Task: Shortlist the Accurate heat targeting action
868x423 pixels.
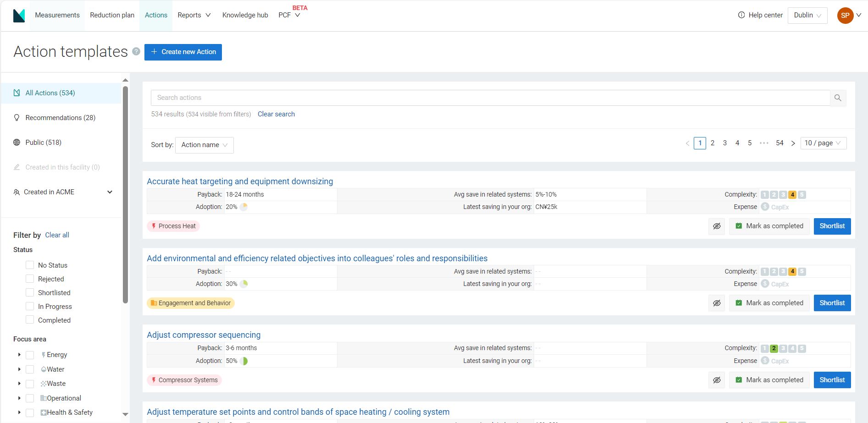Action: (x=832, y=226)
